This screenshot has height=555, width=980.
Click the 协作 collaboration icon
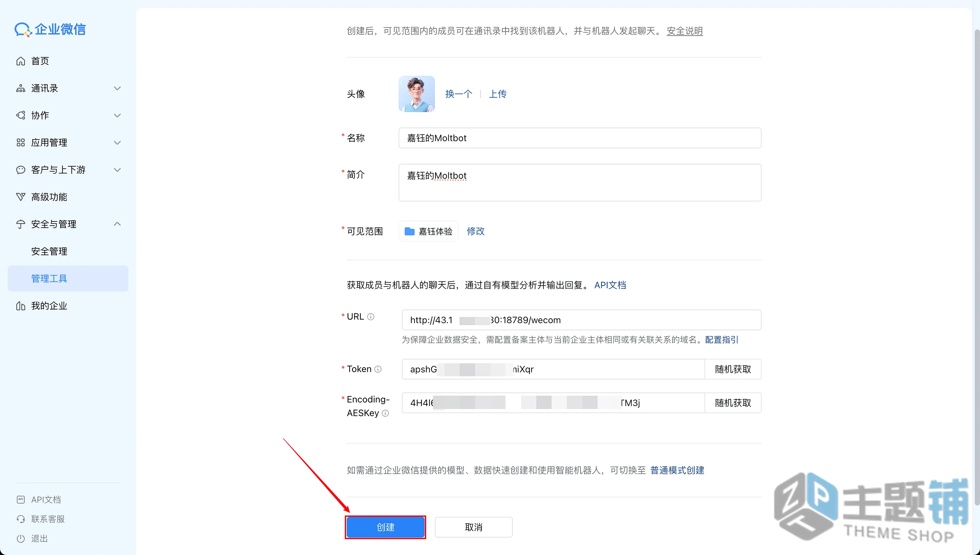coord(21,116)
